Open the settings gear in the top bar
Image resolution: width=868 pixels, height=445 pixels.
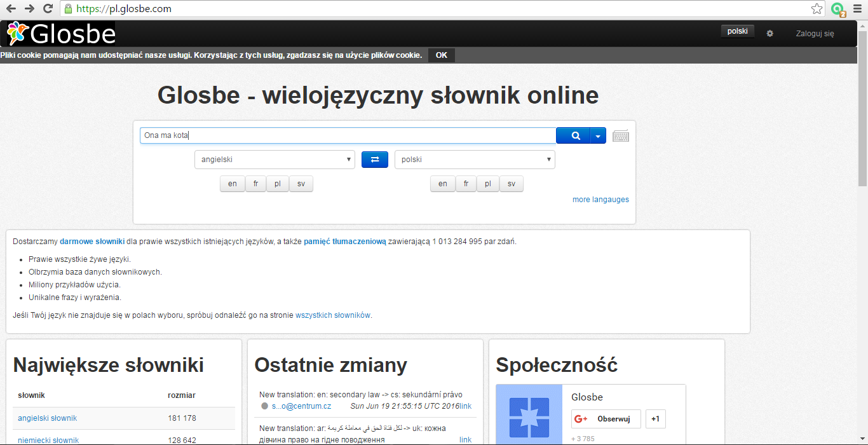tap(770, 33)
